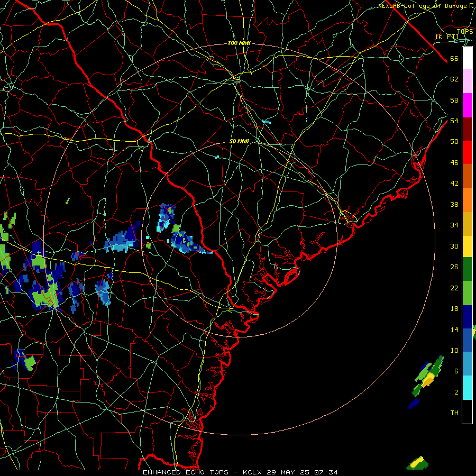Click the 50 NMI range ring label
Viewport: 476px width, 476px height.
tap(239, 141)
